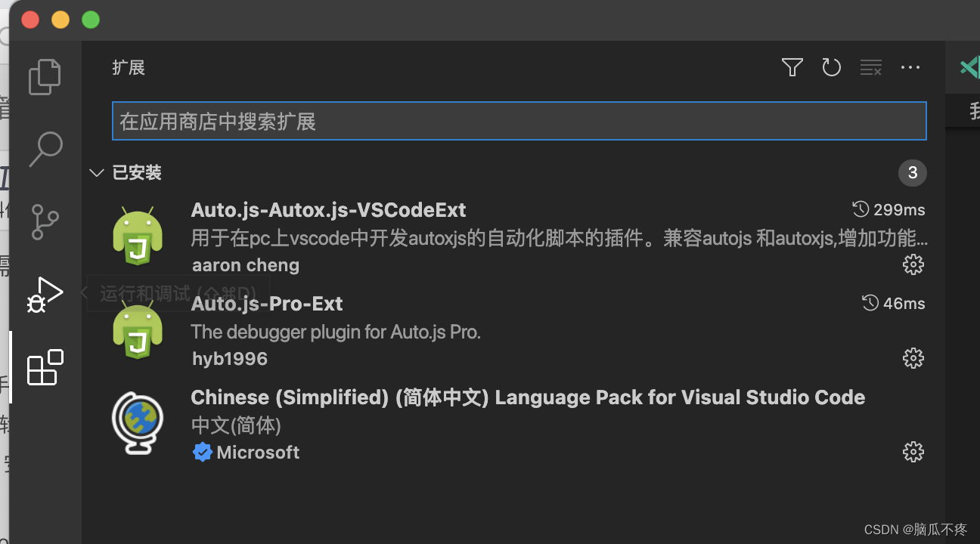Screen dimensions: 980x544
Task: Click the Auto.js Pro debugger plugin description
Action: [336, 332]
